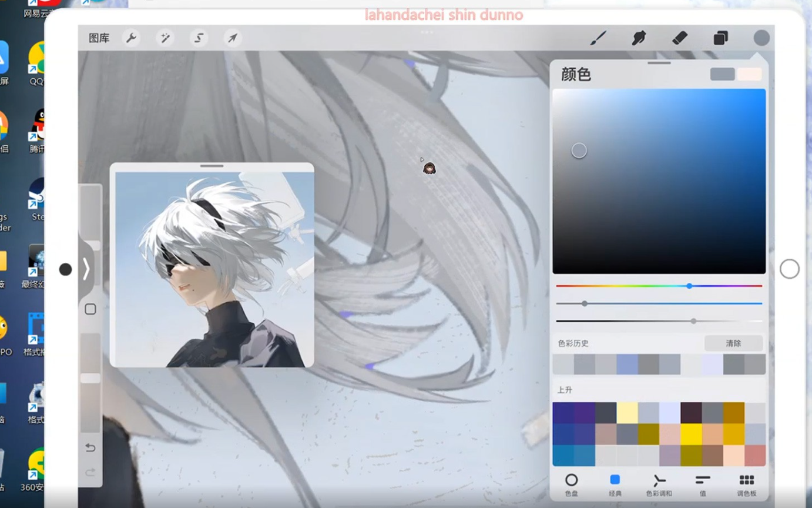Click the Redo arrow in sidebar
Viewport: 812px width, 508px height.
(90, 472)
